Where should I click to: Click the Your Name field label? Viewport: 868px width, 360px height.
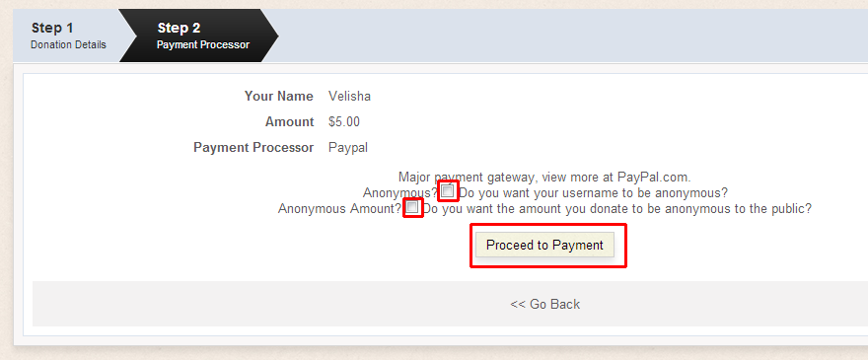pos(278,97)
